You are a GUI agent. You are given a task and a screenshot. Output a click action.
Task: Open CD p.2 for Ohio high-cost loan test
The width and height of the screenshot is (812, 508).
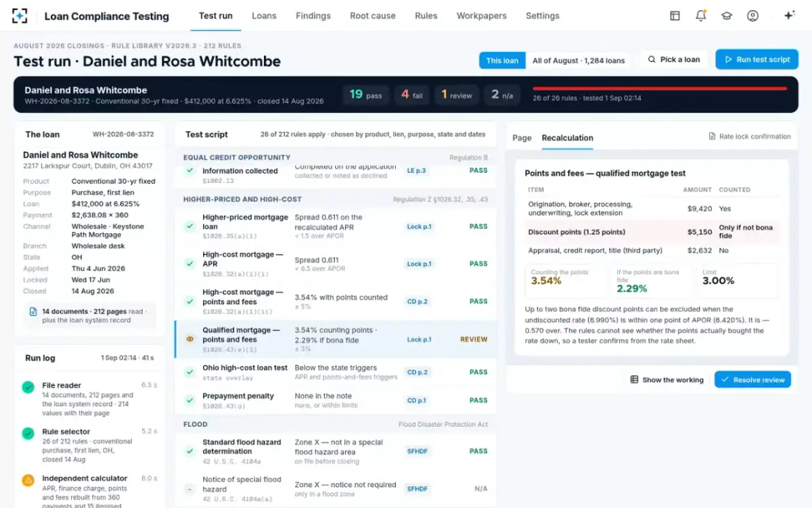[x=418, y=372]
